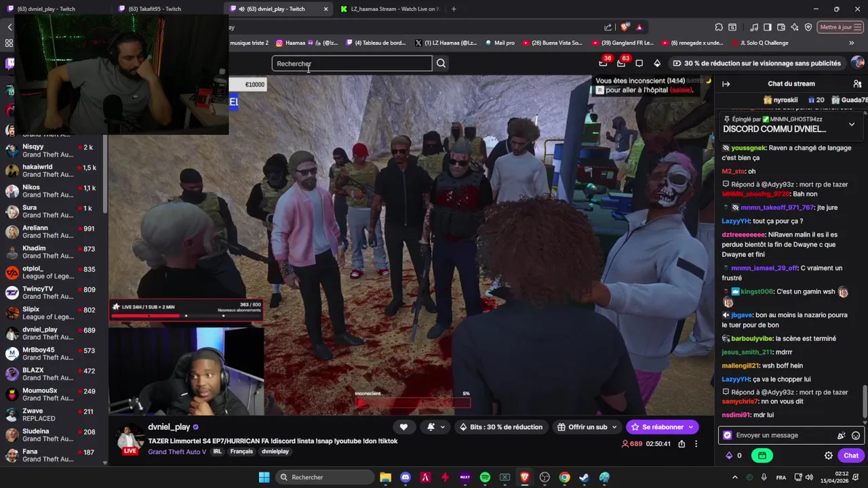Open the Brave Leo AI sparkle icon
Viewport: 868px width, 488px height.
click(x=794, y=27)
